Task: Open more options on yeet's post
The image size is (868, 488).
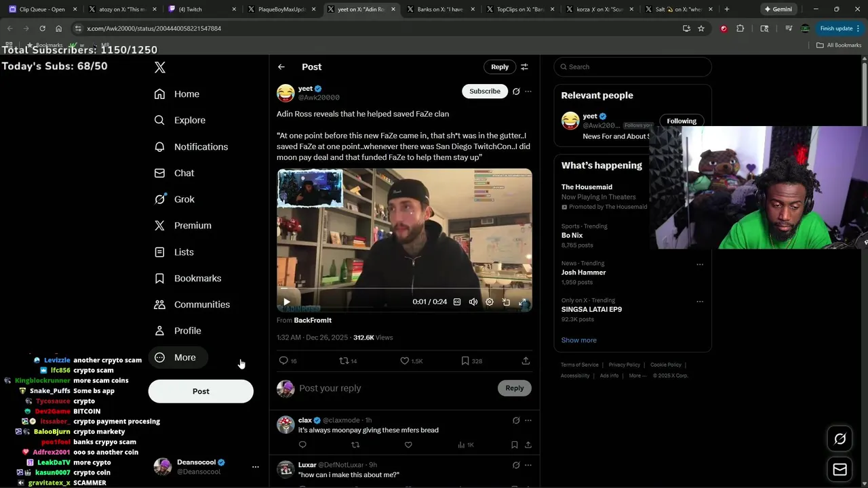Action: tap(528, 91)
